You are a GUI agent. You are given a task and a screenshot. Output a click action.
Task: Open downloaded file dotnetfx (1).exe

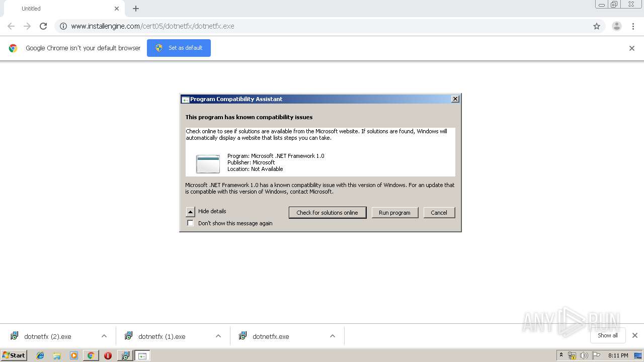(162, 336)
